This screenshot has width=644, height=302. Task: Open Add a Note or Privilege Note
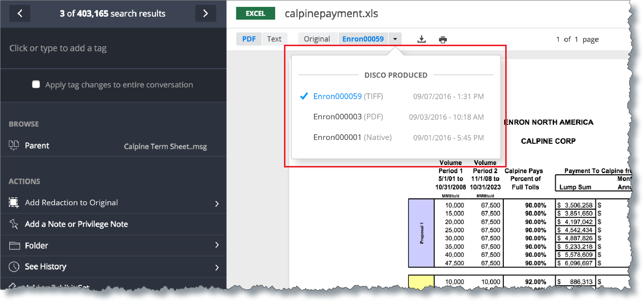coord(77,224)
